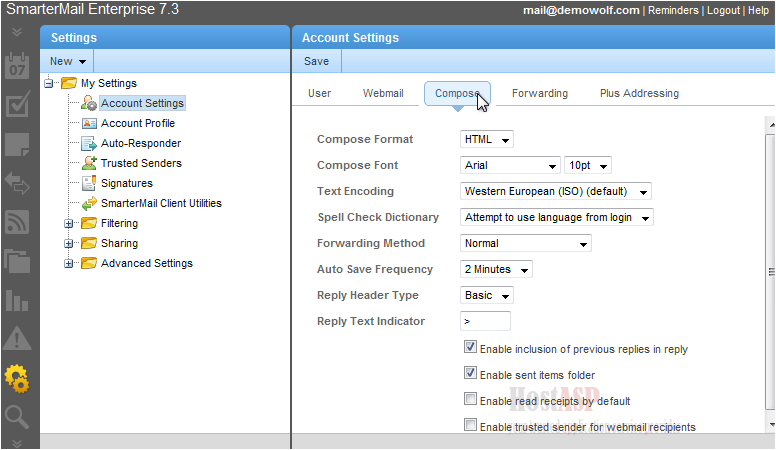Image resolution: width=776 pixels, height=450 pixels.
Task: Select Trusted Senders in the tree
Action: [x=141, y=163]
